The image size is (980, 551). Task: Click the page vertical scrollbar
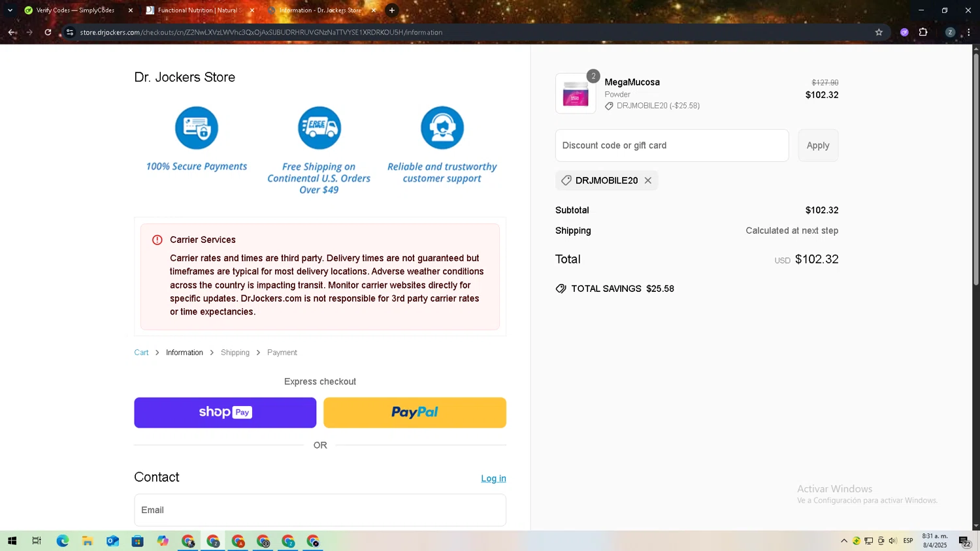(x=976, y=170)
